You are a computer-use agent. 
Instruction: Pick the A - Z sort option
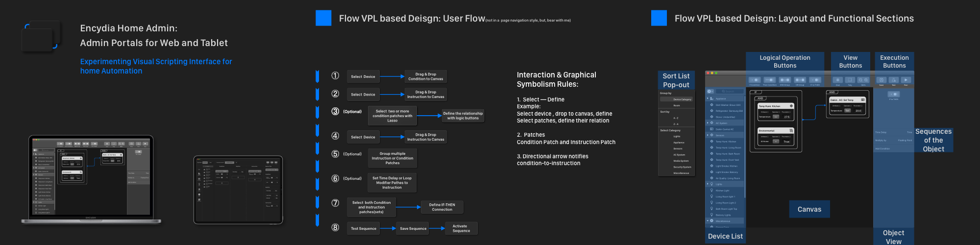coord(676,118)
